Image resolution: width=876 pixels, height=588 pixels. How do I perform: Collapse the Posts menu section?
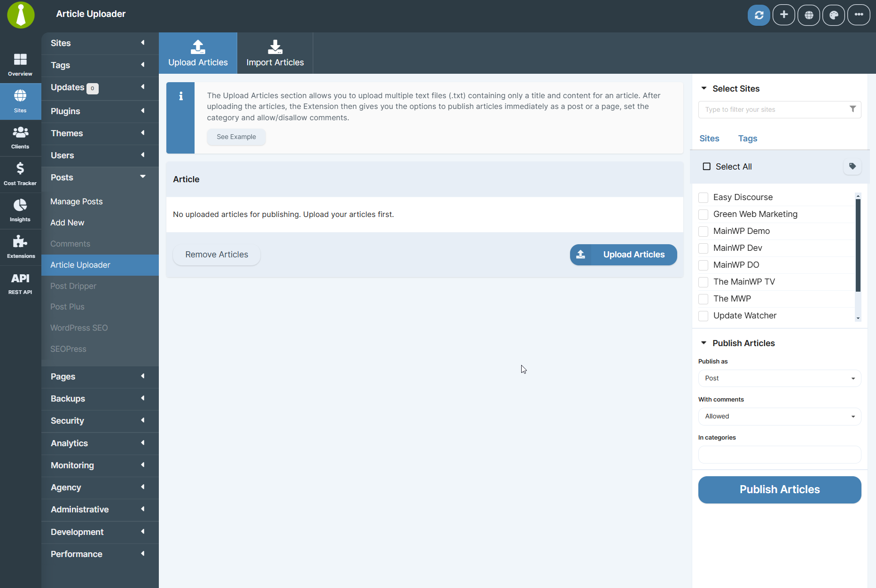click(99, 177)
